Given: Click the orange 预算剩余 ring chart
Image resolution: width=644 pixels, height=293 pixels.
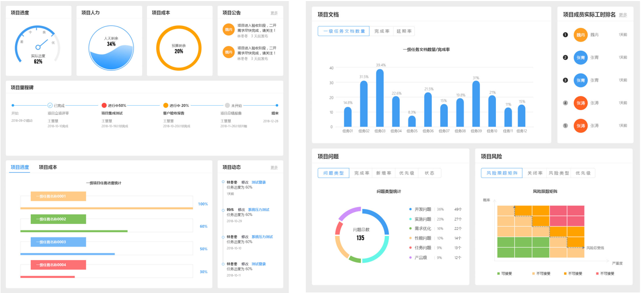Looking at the screenshot, I should (x=179, y=49).
